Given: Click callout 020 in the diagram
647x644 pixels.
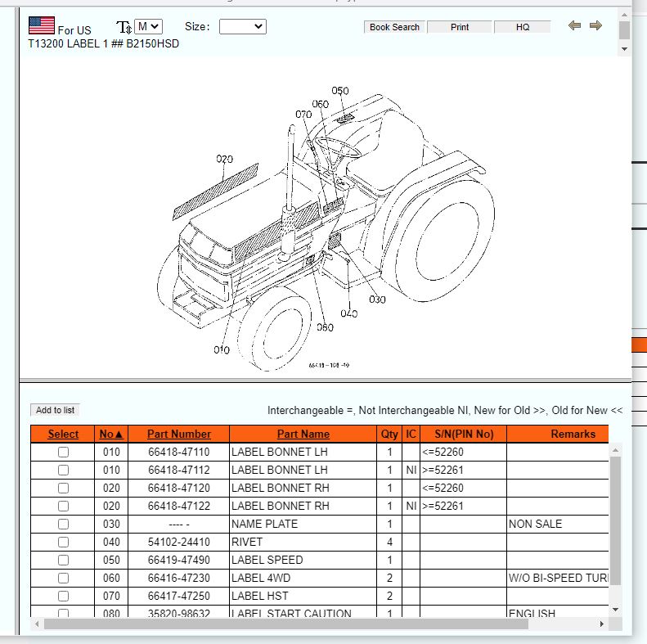Looking at the screenshot, I should [224, 159].
